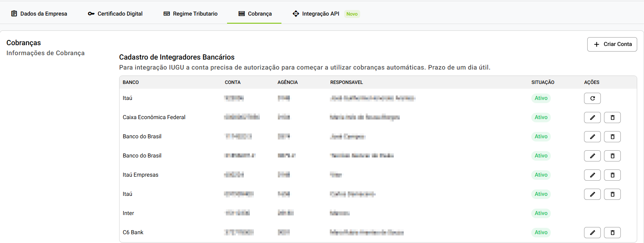Open the Dados da Empresa tab
This screenshot has width=644, height=243.
click(39, 14)
